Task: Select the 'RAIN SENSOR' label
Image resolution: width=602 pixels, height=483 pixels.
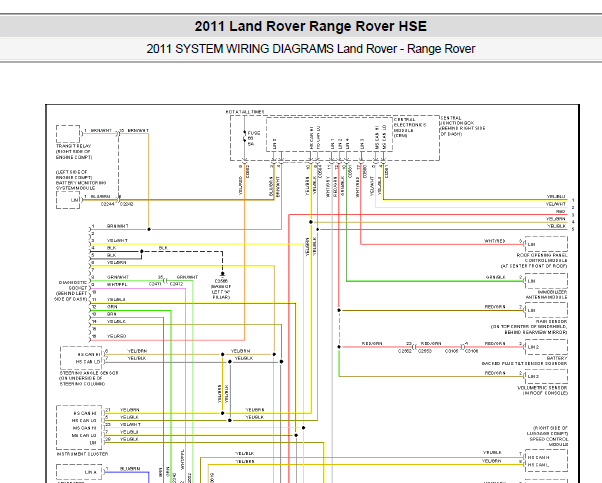Action: point(551,321)
